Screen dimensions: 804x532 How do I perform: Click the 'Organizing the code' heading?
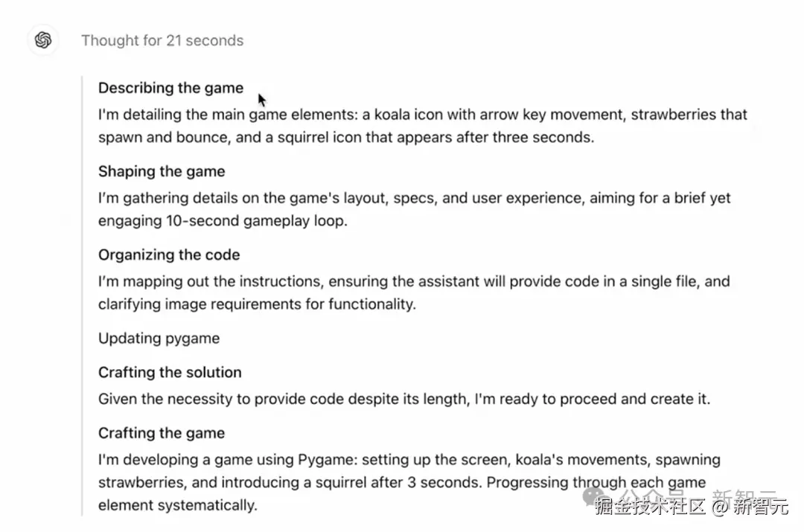pyautogui.click(x=169, y=254)
